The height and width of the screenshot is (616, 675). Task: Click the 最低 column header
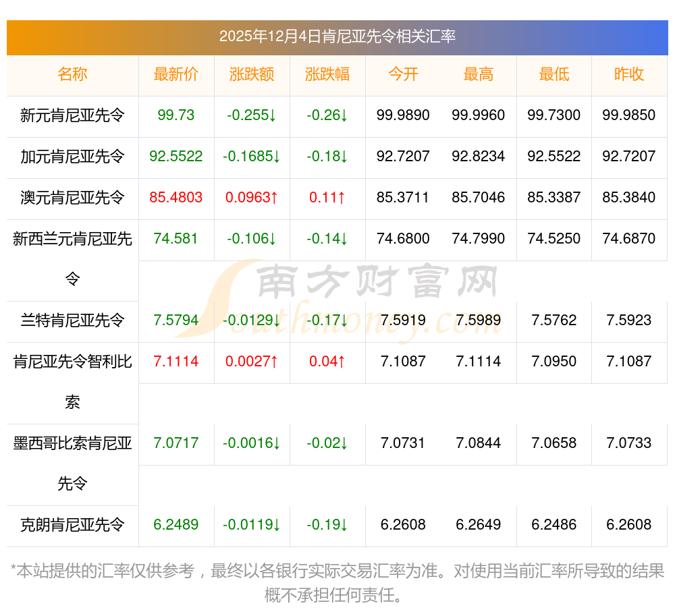pos(554,74)
